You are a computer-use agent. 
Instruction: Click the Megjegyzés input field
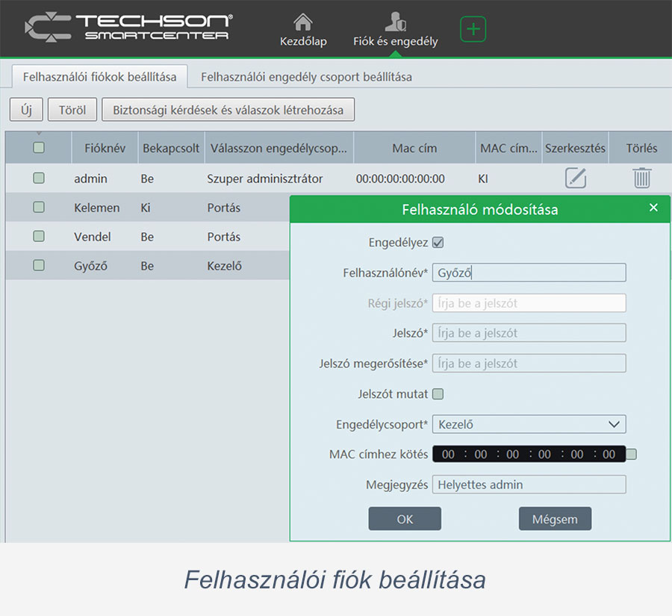[529, 485]
